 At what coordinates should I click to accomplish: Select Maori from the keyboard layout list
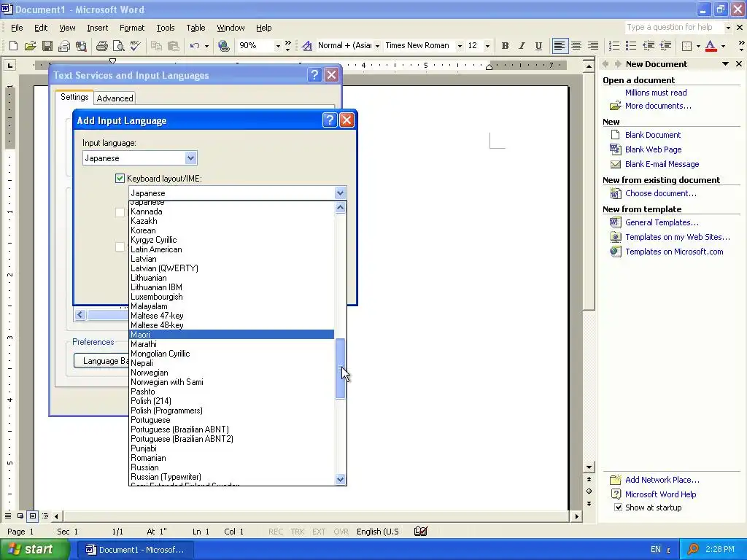(231, 334)
